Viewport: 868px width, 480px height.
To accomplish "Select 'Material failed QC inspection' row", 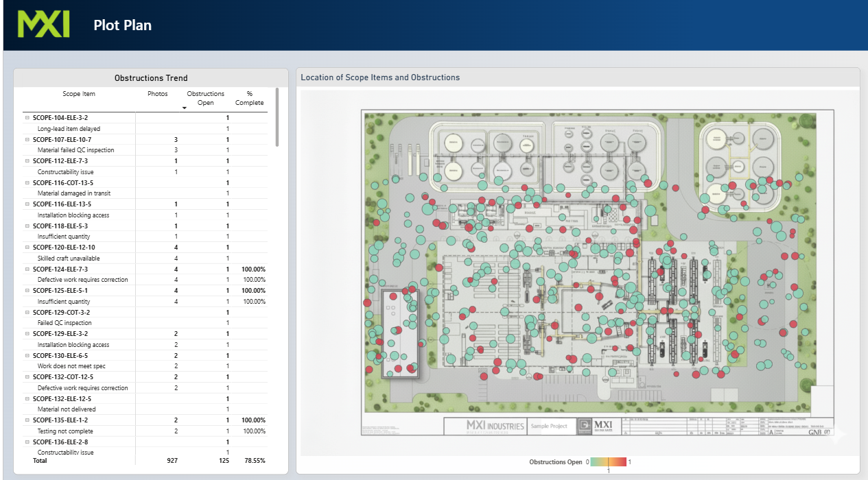I will click(145, 150).
